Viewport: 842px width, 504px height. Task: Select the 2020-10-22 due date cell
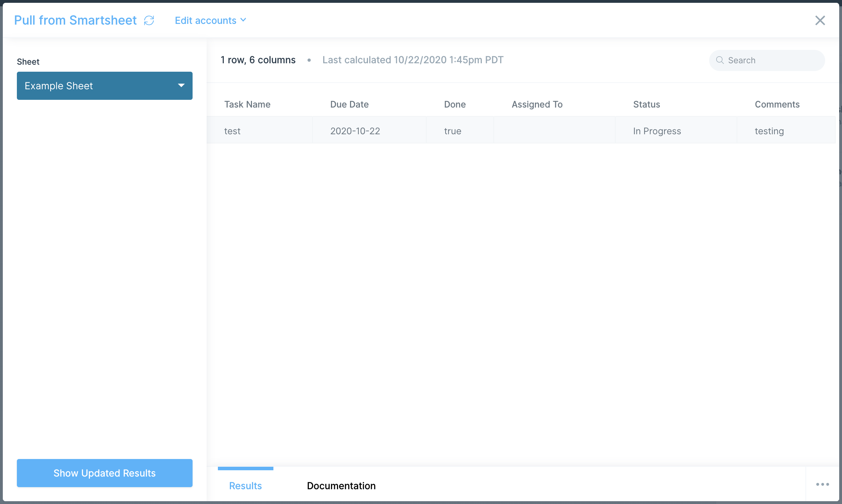coord(369,130)
